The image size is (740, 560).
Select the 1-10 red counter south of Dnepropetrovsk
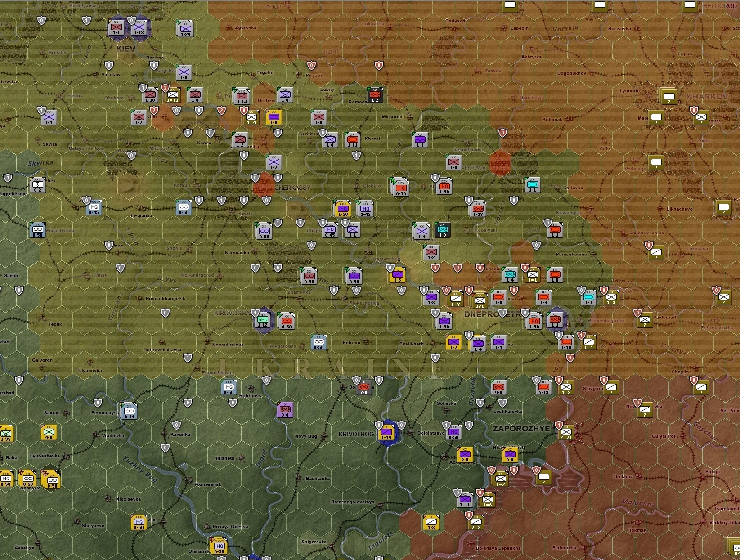pos(566,342)
